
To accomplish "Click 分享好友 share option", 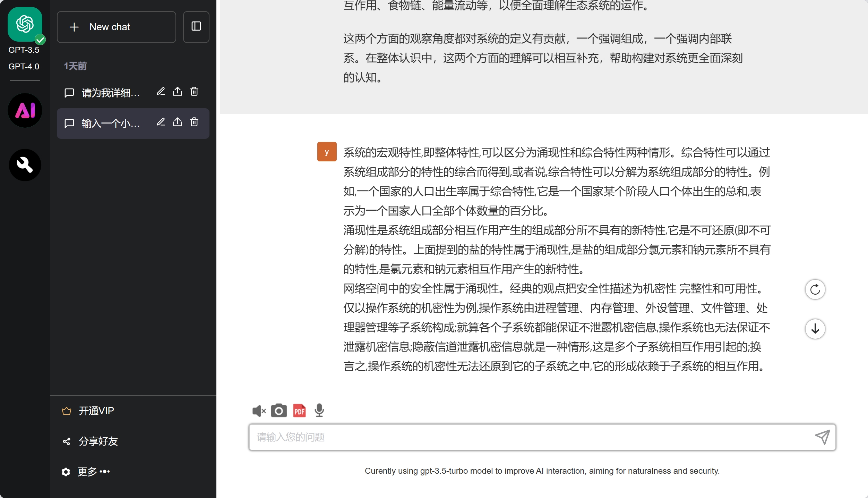I will pyautogui.click(x=98, y=441).
